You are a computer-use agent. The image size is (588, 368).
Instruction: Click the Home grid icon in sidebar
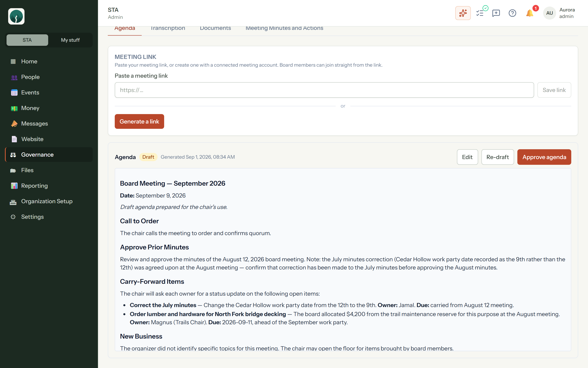(13, 61)
